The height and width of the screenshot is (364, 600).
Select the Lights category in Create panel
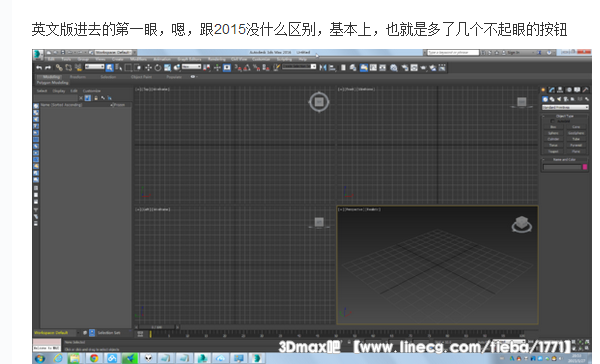coord(559,99)
